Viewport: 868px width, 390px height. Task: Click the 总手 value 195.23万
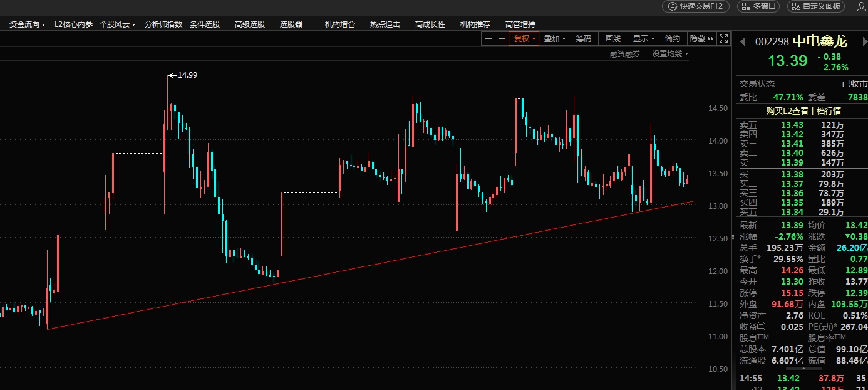(785, 248)
